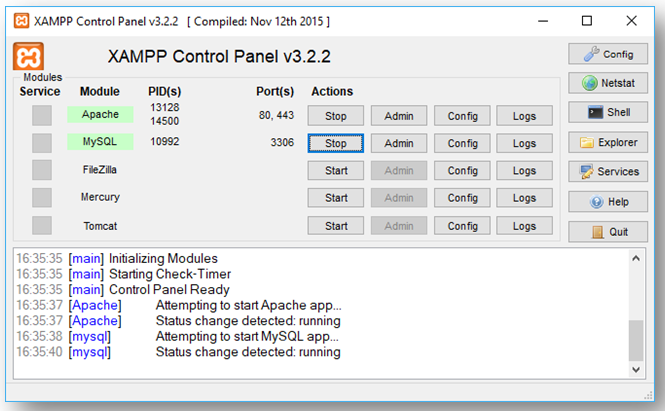Open Apache Config options

pyautogui.click(x=462, y=116)
